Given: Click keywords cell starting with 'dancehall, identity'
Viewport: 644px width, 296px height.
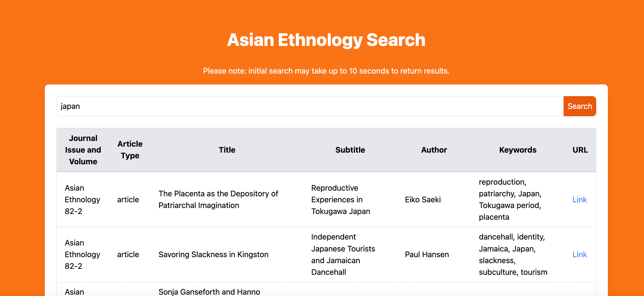Looking at the screenshot, I should point(513,254).
